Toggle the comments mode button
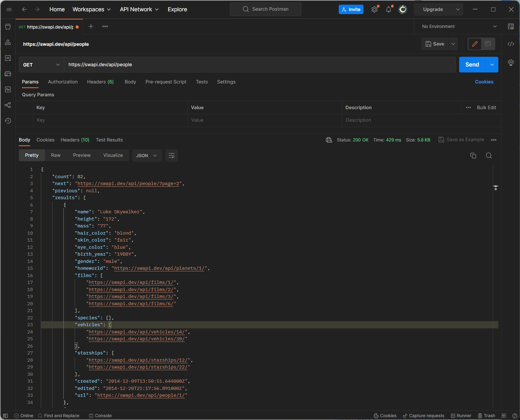The width and height of the screenshot is (520, 420). click(488, 44)
